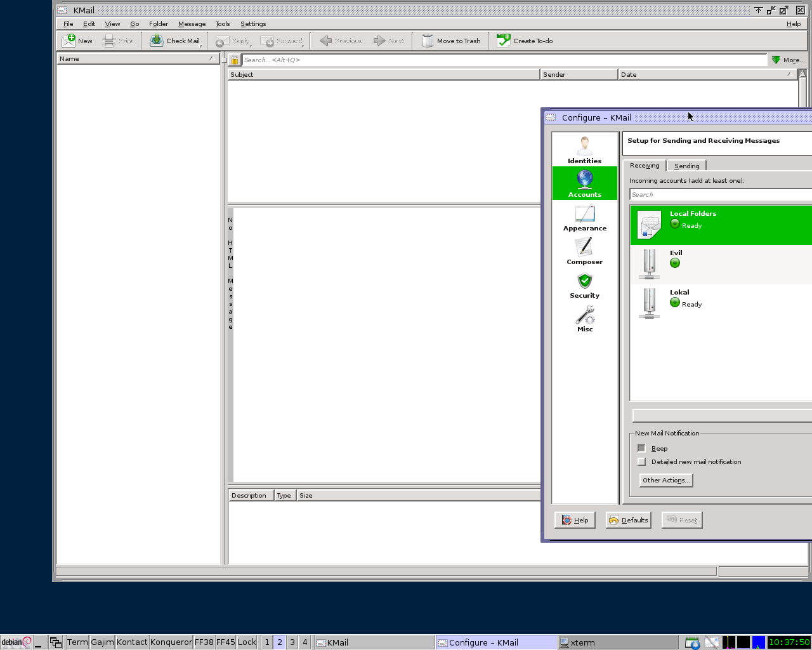This screenshot has width=812, height=650.
Task: Click the Help button in Configure dialog
Action: point(575,520)
